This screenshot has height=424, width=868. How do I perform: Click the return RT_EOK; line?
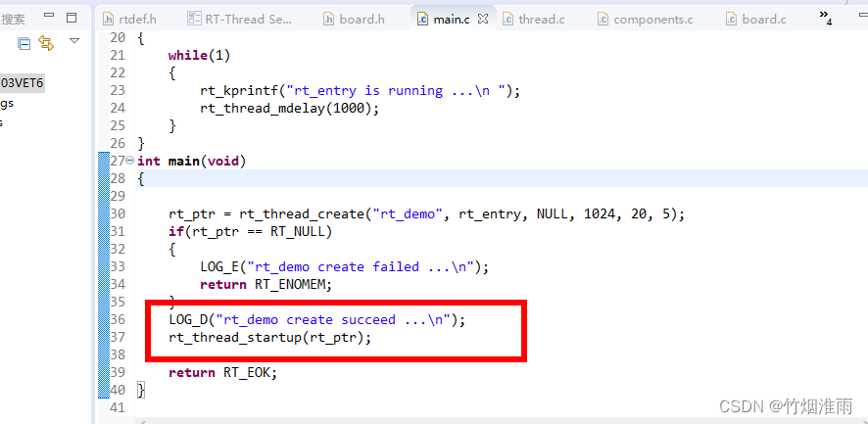point(222,372)
